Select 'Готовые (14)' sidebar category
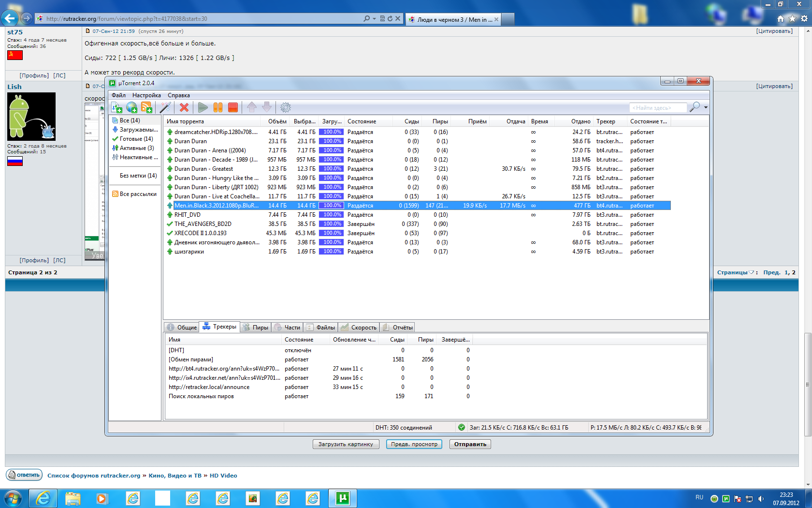 (x=132, y=139)
